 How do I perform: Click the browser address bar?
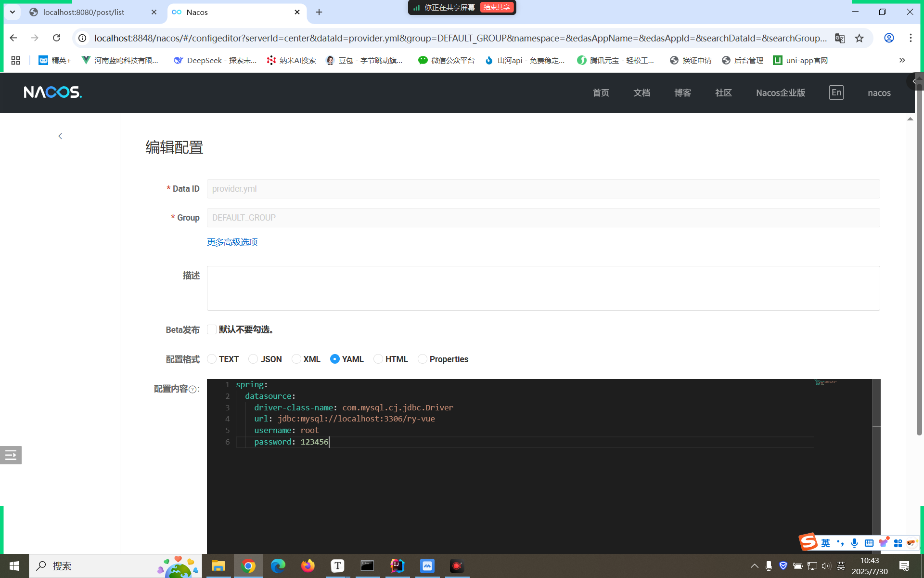click(460, 38)
